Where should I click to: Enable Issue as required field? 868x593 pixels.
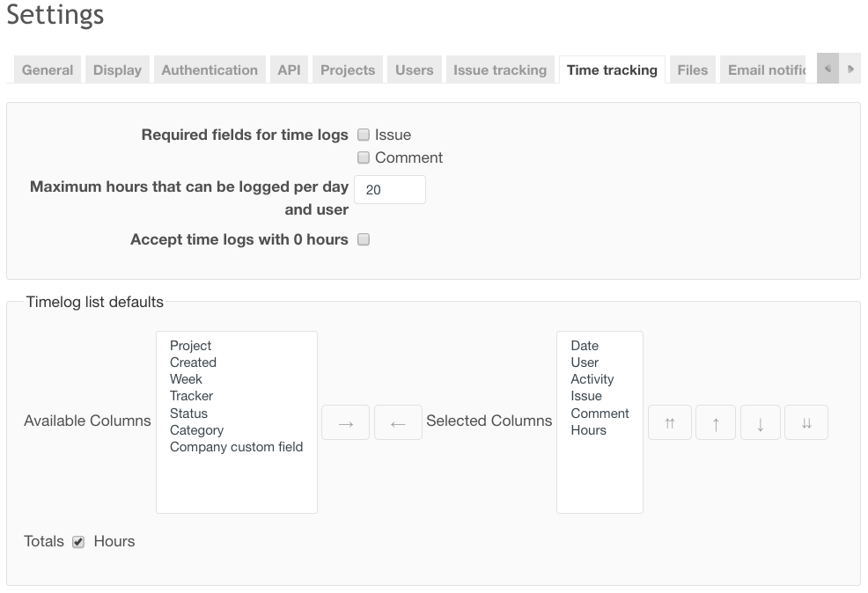coord(364,135)
